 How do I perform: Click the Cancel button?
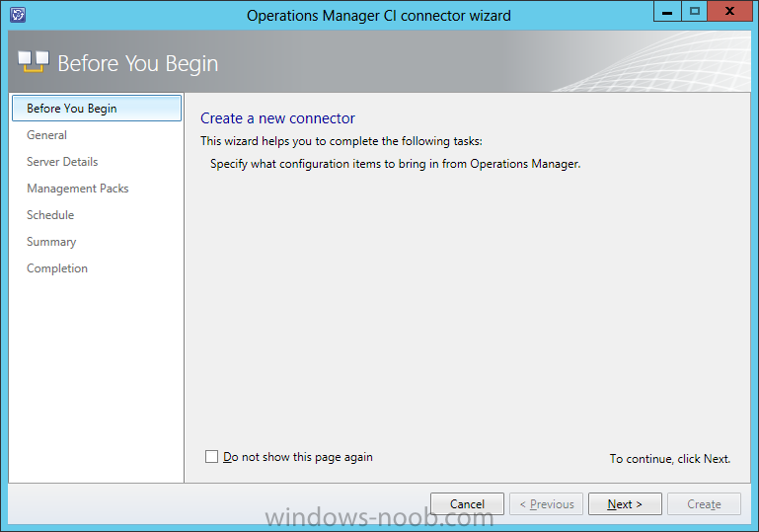pyautogui.click(x=467, y=504)
